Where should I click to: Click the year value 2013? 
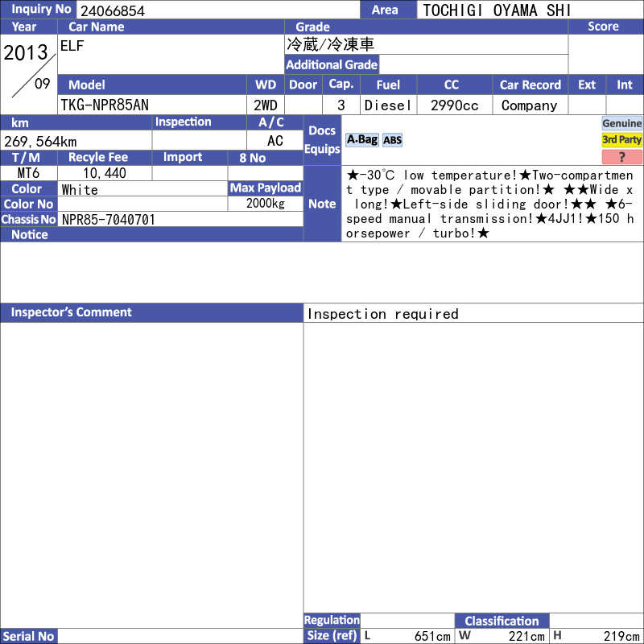coord(26,52)
